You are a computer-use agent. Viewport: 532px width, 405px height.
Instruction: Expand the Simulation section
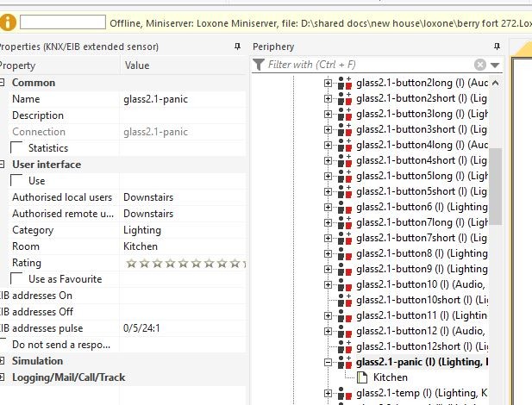[3, 361]
